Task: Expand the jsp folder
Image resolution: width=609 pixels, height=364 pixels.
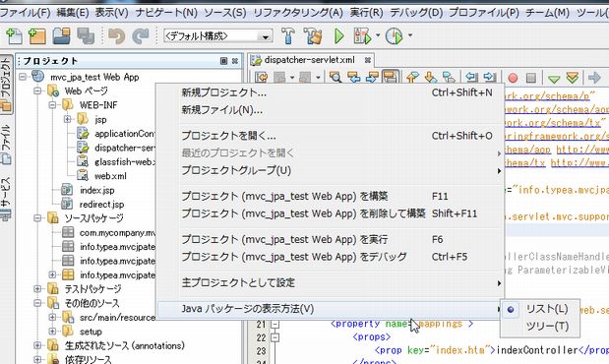Action: [67, 119]
